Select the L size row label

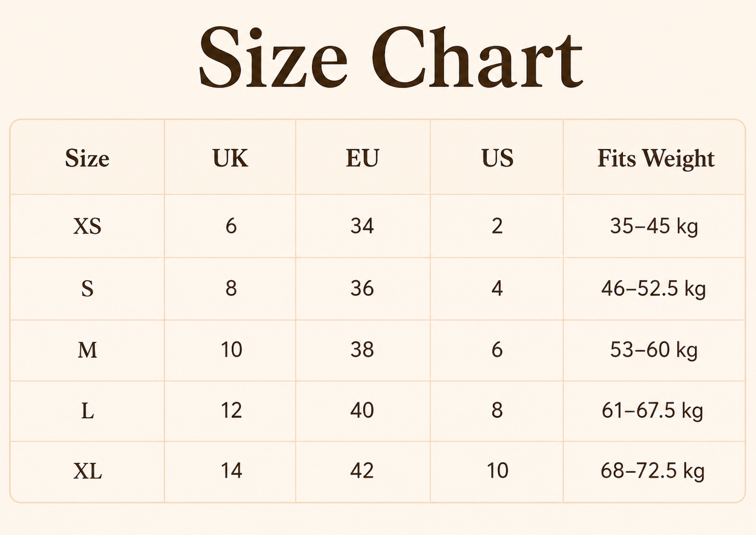(x=87, y=411)
